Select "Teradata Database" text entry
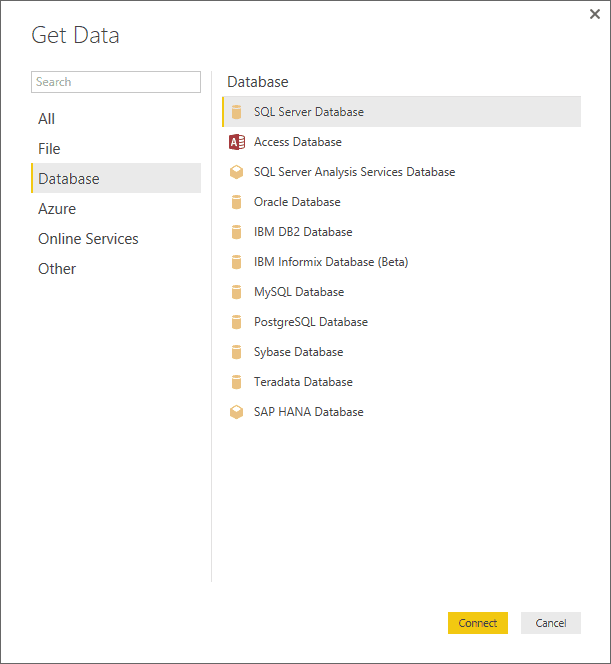Viewport: 611px width, 664px height. point(303,382)
